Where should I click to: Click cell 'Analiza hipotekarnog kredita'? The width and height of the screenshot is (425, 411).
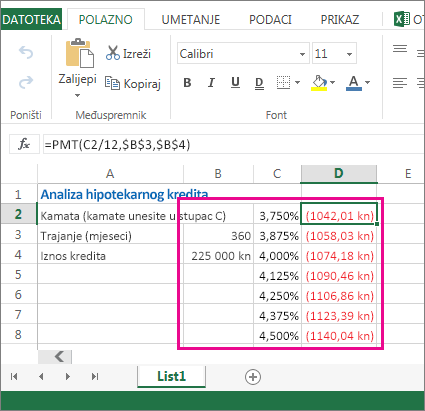[110, 194]
